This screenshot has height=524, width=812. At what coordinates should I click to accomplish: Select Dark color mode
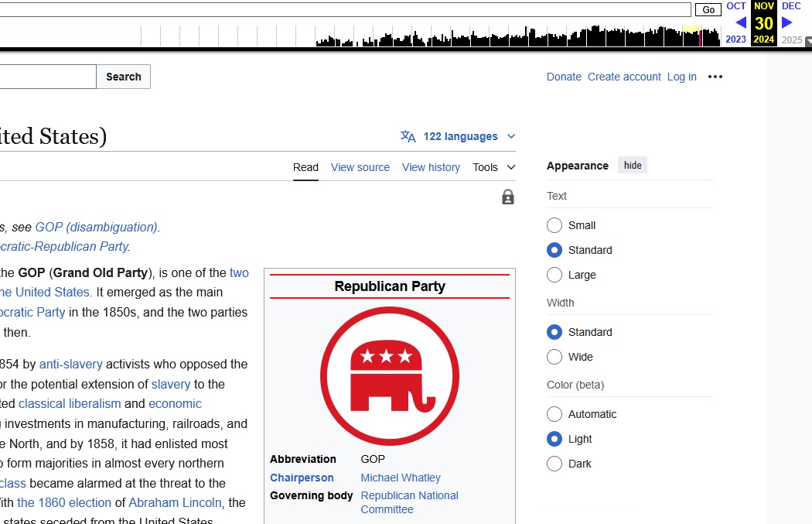click(554, 464)
